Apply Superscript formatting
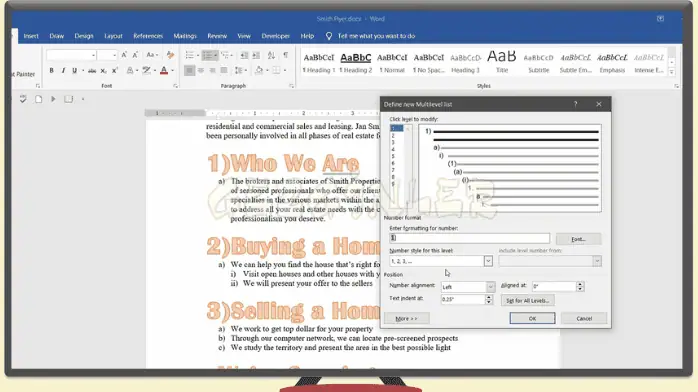This screenshot has width=698, height=392. coord(115,70)
